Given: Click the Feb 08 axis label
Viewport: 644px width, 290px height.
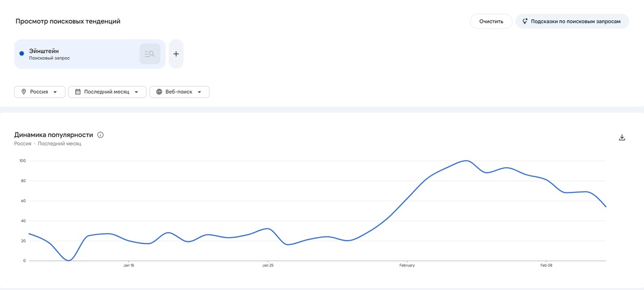Looking at the screenshot, I should pos(546,265).
